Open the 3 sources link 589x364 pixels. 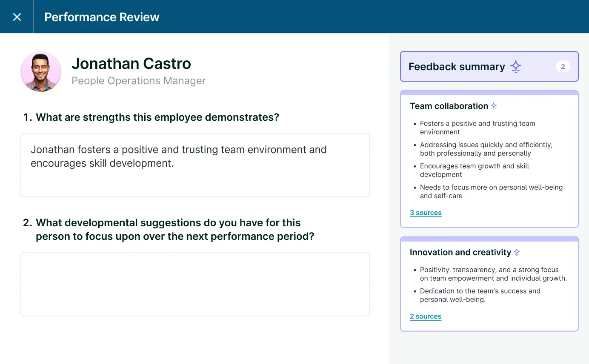(x=426, y=213)
